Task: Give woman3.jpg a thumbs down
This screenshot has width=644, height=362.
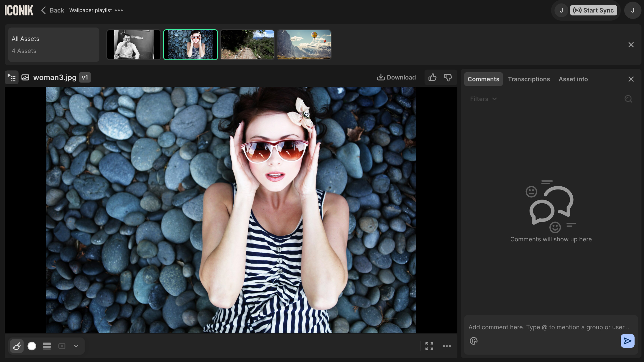Action: pos(448,77)
